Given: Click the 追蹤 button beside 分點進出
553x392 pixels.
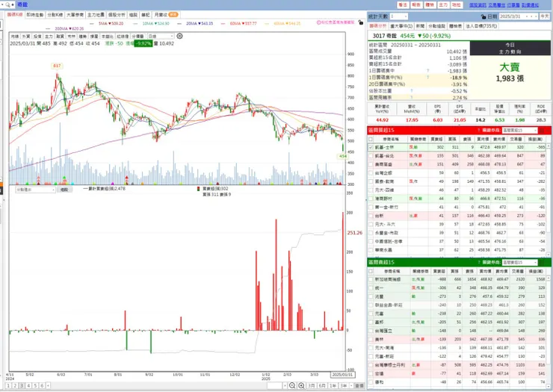Looking at the screenshot, I should coord(64,190).
